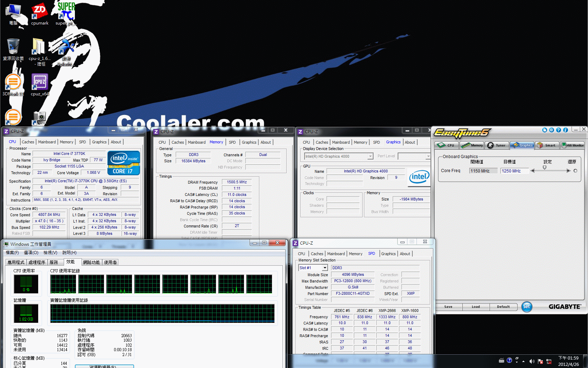
Task: Open the 檢視(V) menu in Task Manager
Action: coord(50,253)
